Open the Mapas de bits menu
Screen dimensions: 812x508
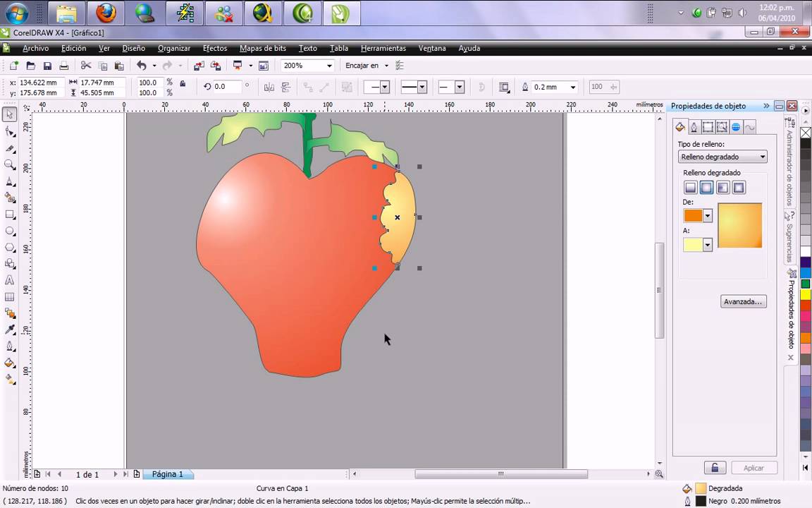click(262, 48)
